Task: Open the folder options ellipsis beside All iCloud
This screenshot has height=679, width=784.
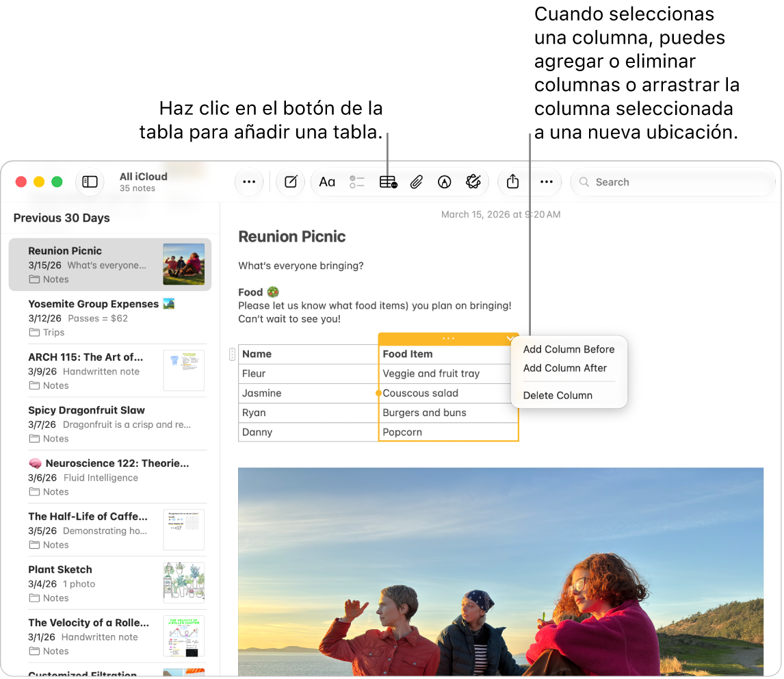Action: pyautogui.click(x=249, y=181)
